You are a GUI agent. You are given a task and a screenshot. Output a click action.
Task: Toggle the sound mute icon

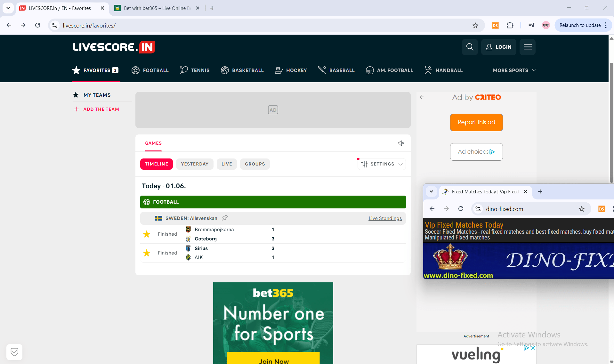point(401,143)
